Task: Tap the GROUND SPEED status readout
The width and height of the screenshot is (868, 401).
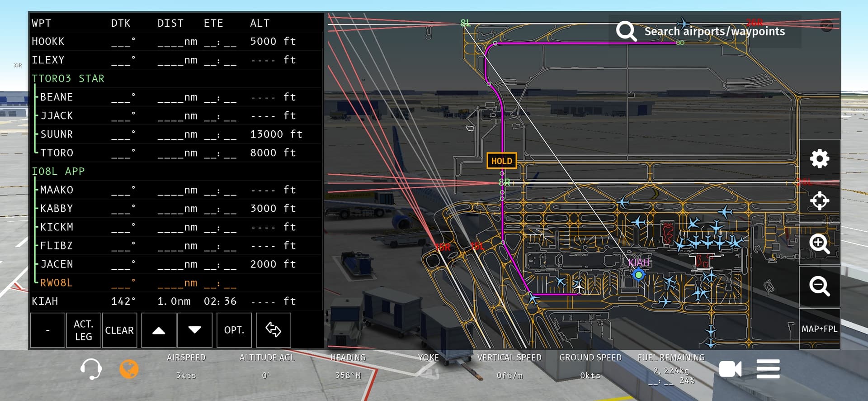Action: click(590, 366)
